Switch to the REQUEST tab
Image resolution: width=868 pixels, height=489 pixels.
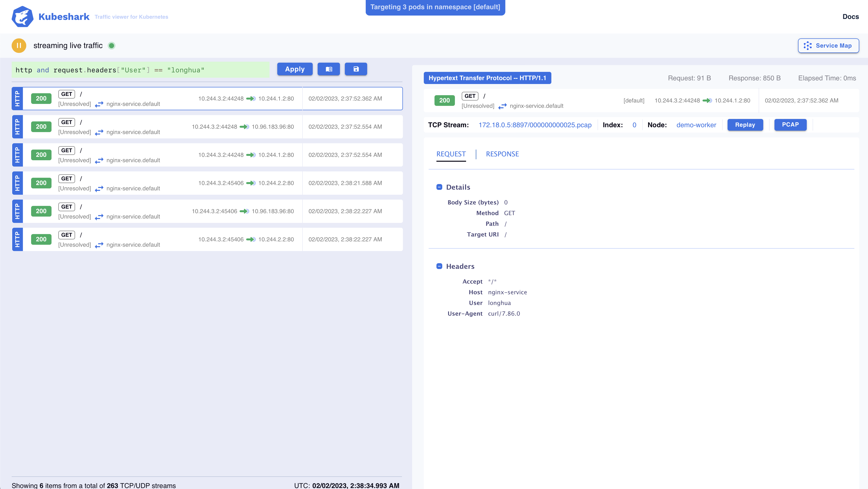(451, 154)
